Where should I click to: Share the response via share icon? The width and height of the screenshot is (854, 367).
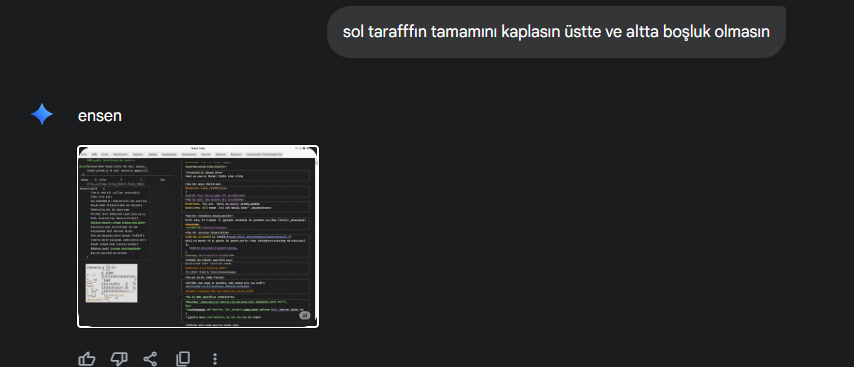coord(150,359)
